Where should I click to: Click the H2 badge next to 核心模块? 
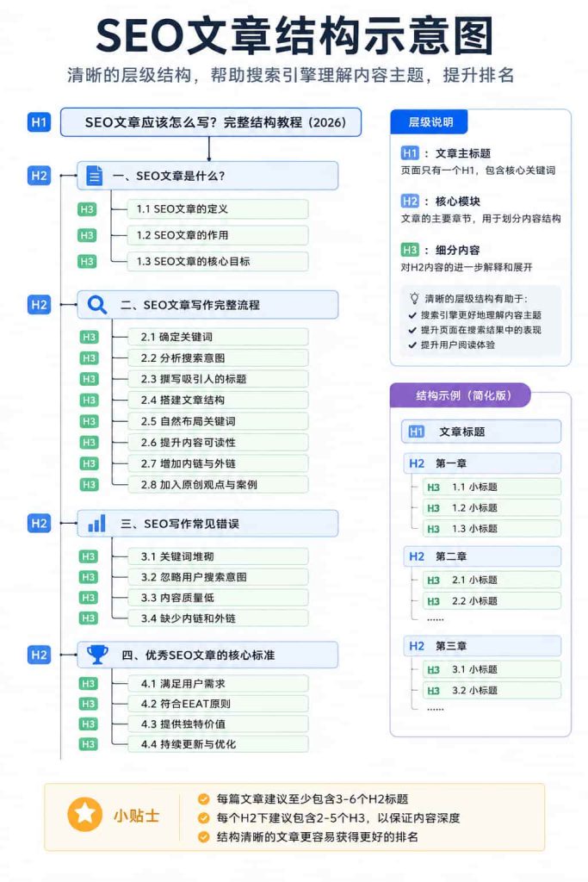pos(410,202)
